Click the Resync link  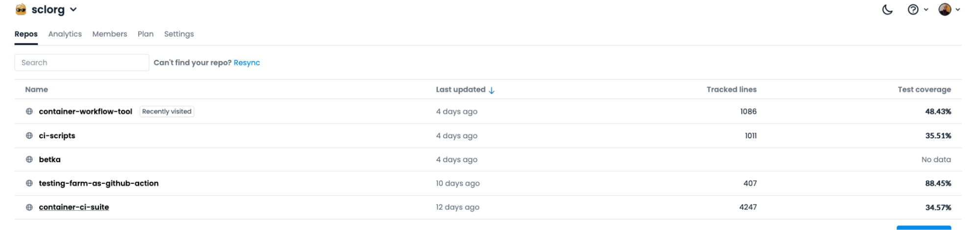click(x=247, y=63)
